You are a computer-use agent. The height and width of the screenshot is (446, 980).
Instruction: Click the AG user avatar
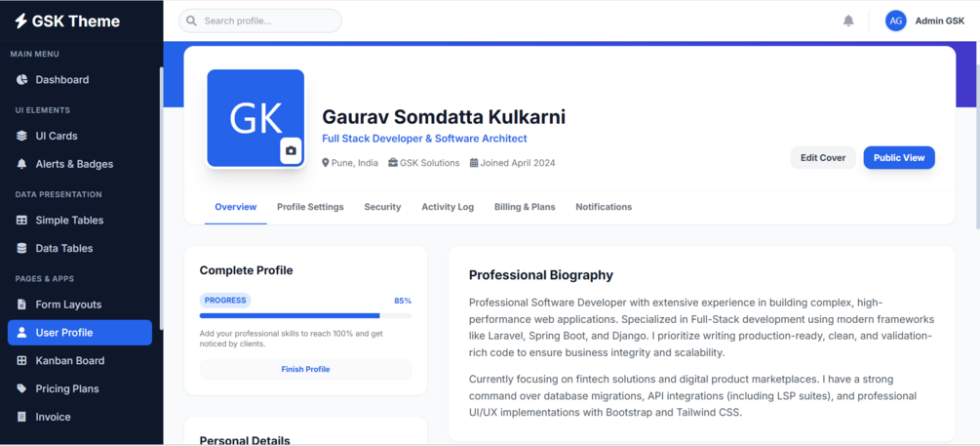pyautogui.click(x=895, y=20)
